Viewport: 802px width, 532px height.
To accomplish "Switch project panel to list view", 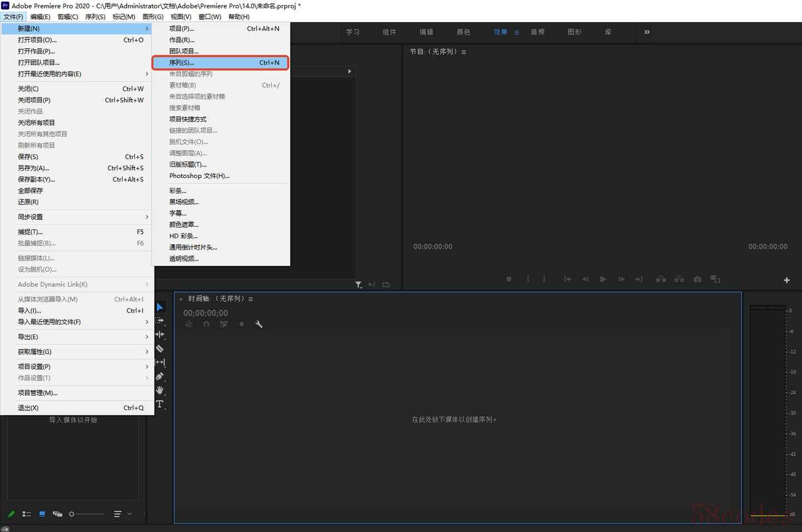I will 26,514.
